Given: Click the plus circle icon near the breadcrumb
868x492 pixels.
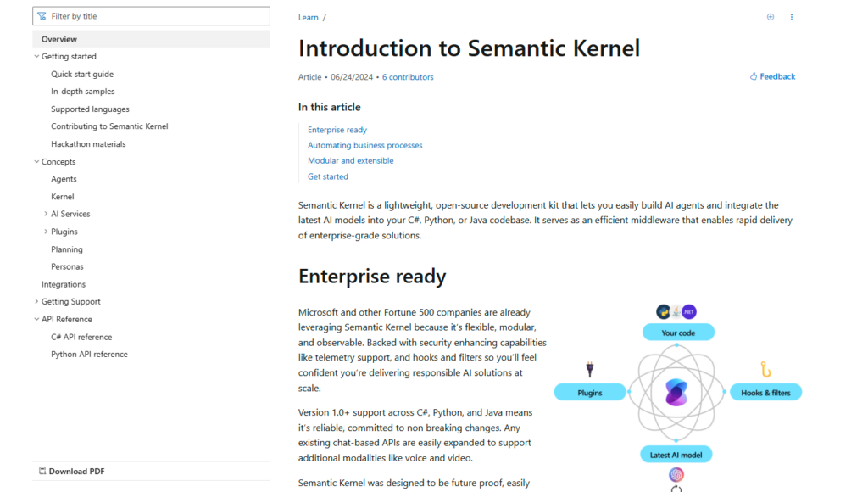Looking at the screenshot, I should pyautogui.click(x=771, y=17).
